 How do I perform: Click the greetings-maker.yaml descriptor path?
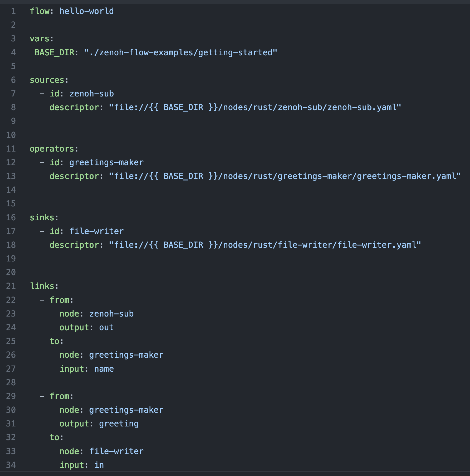(285, 176)
